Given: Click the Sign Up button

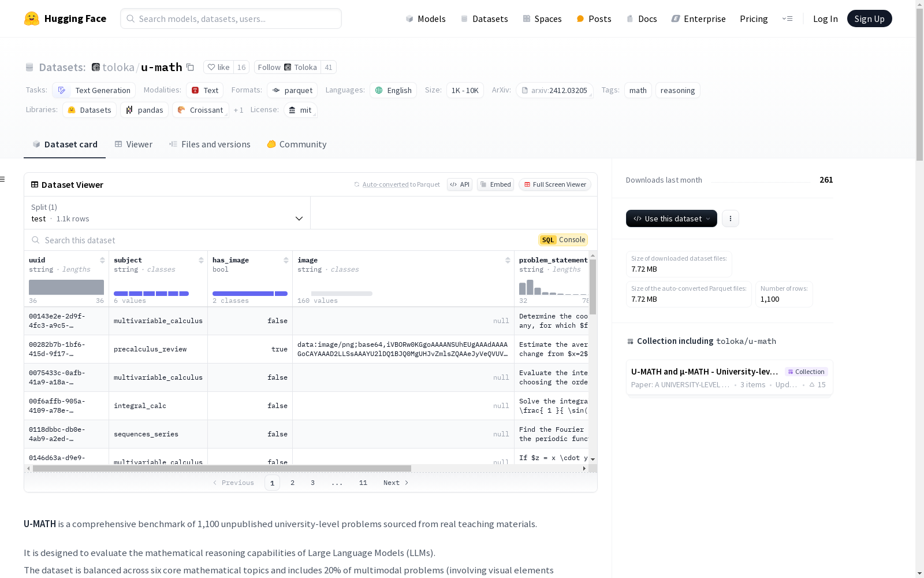Looking at the screenshot, I should 869,18.
